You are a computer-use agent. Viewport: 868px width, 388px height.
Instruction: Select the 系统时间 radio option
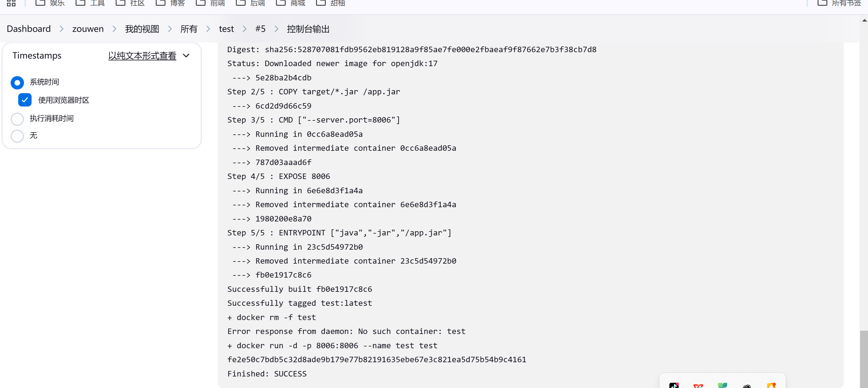(x=17, y=83)
